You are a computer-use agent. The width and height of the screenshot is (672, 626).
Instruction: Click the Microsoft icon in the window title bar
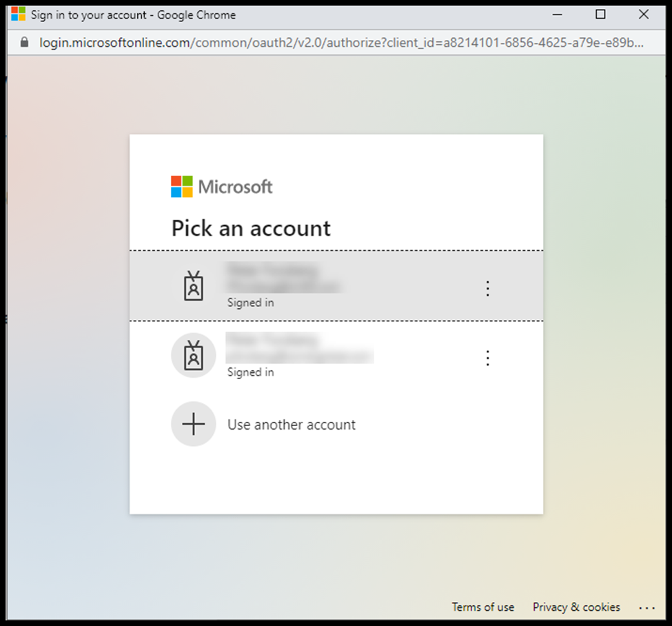point(18,14)
